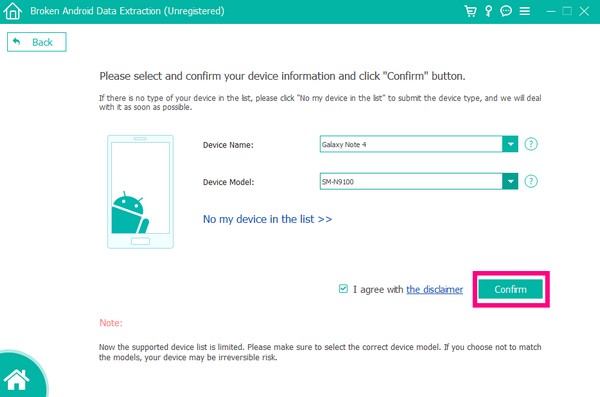Click the key register icon

[488, 11]
